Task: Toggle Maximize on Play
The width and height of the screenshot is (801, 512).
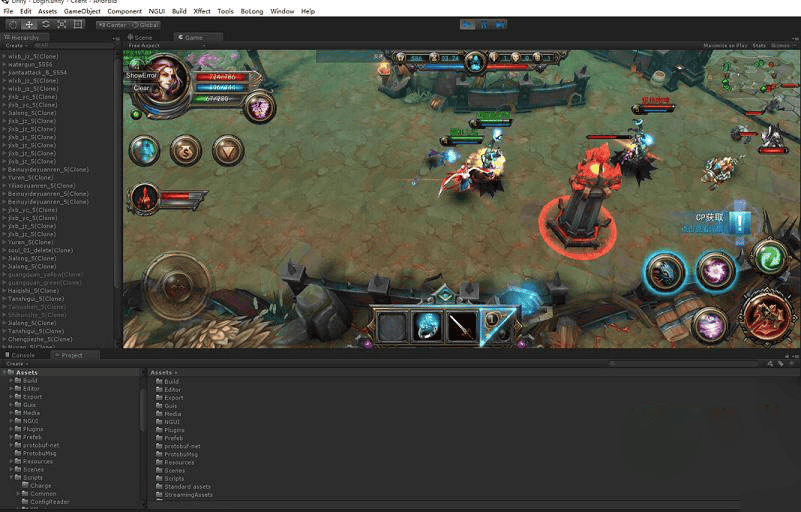Action: (x=725, y=45)
